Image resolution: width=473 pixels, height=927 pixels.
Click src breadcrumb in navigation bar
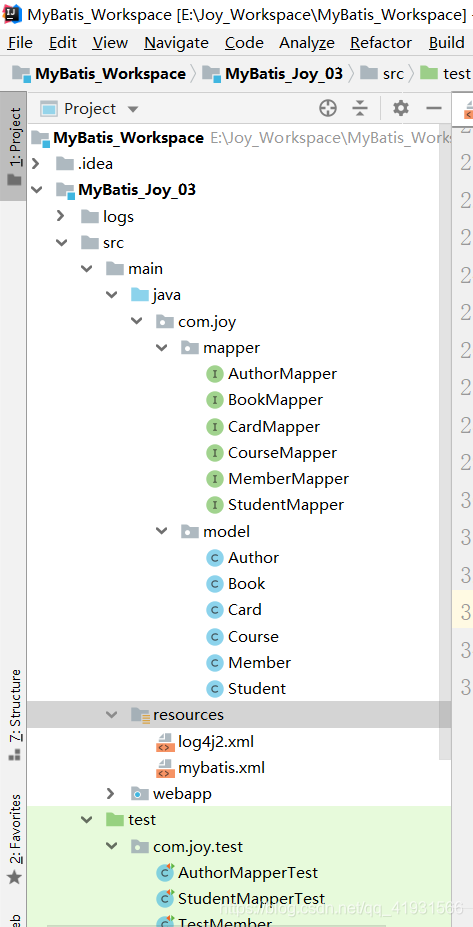pyautogui.click(x=382, y=74)
